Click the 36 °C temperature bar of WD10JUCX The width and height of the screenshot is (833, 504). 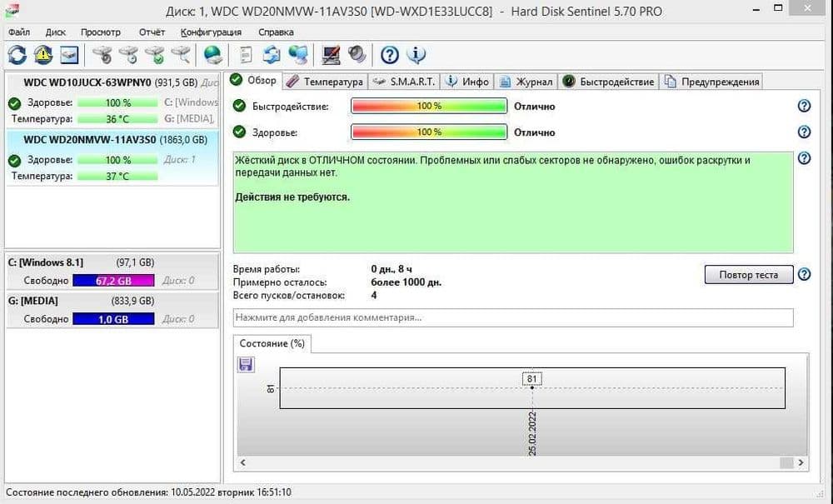pyautogui.click(x=117, y=119)
